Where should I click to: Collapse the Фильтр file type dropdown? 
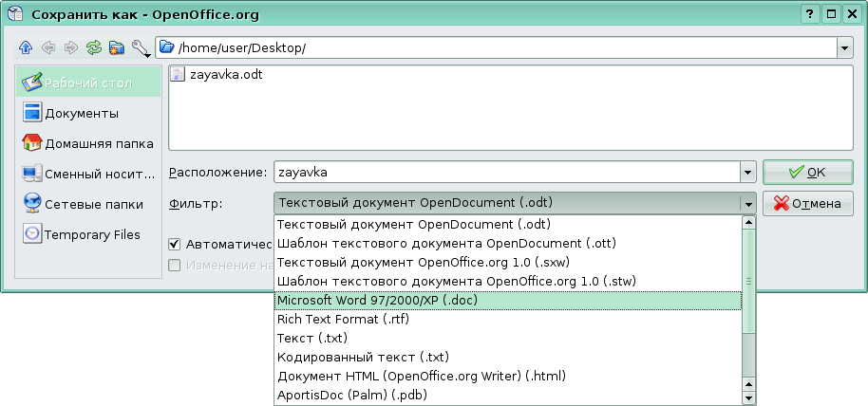point(748,204)
